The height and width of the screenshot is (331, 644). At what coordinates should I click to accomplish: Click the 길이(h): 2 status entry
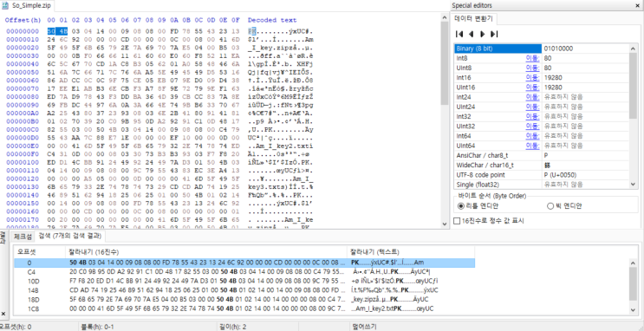tap(233, 327)
